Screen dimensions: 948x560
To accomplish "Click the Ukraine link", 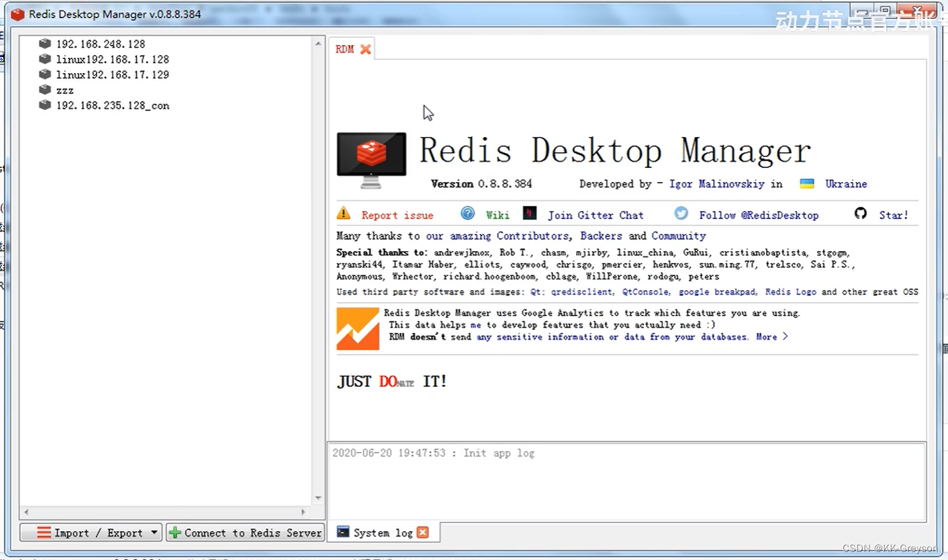I will point(846,184).
